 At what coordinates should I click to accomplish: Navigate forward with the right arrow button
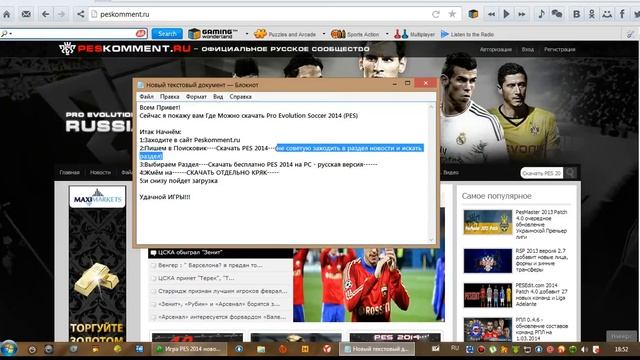tap(61, 14)
